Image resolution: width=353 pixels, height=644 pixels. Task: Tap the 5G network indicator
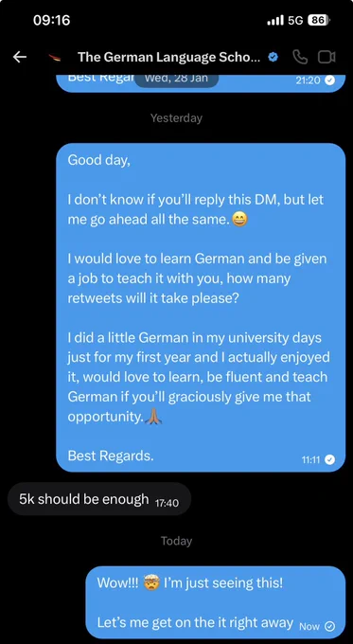pyautogui.click(x=295, y=20)
